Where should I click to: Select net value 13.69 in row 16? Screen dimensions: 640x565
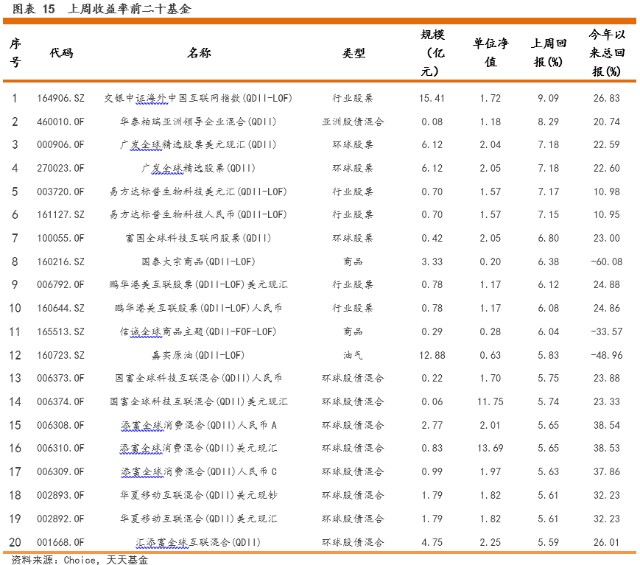[x=490, y=448]
